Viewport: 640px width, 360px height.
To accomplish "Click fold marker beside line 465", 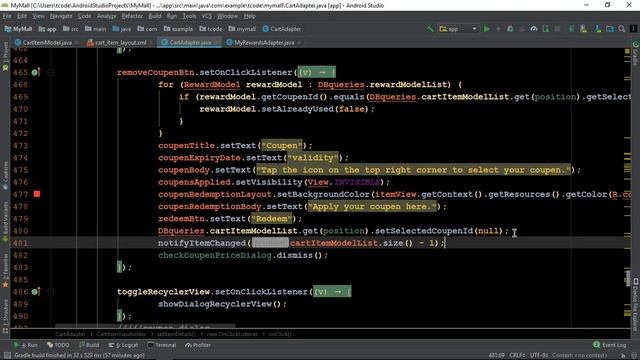I will (x=51, y=72).
